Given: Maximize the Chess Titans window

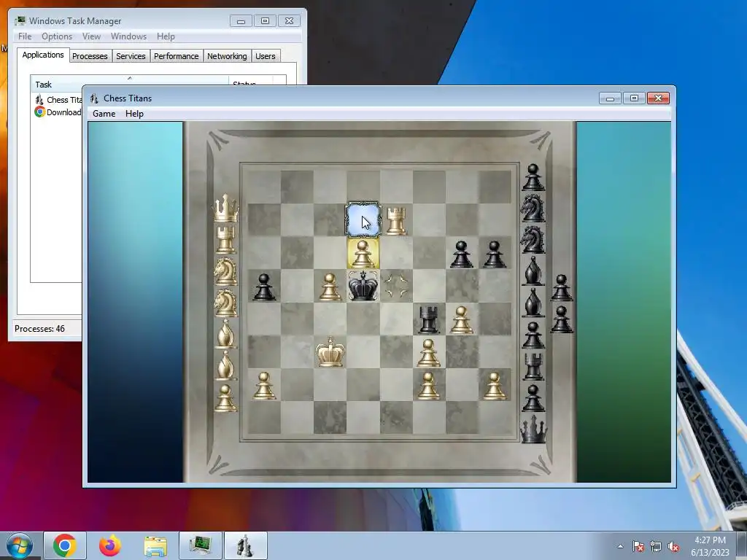Looking at the screenshot, I should pyautogui.click(x=634, y=98).
